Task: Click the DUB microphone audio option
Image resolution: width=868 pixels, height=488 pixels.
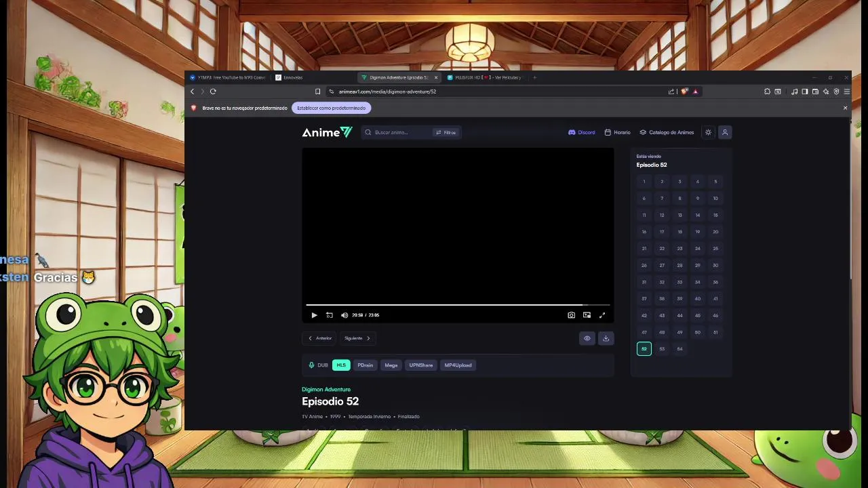Action: (x=318, y=365)
